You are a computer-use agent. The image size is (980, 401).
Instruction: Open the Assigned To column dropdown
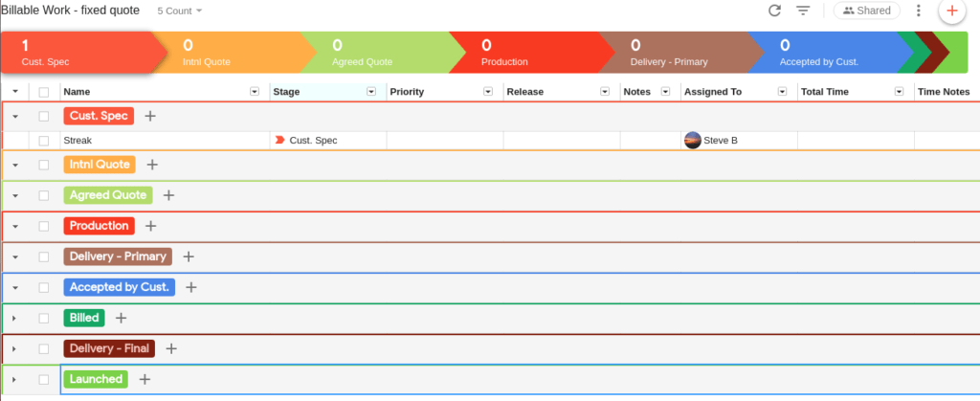click(x=783, y=92)
